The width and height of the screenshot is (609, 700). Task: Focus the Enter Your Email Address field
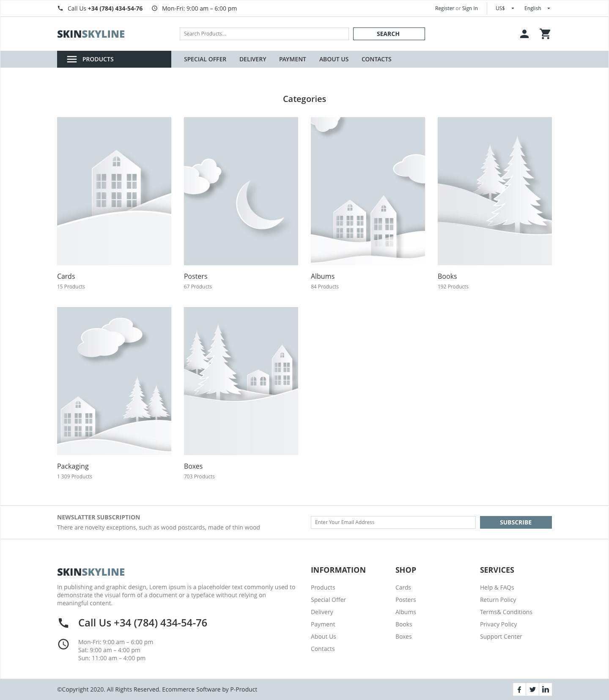click(393, 522)
